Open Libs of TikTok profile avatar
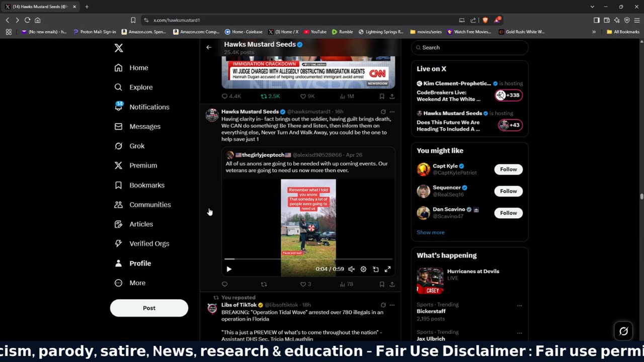The image size is (644, 362). click(212, 308)
